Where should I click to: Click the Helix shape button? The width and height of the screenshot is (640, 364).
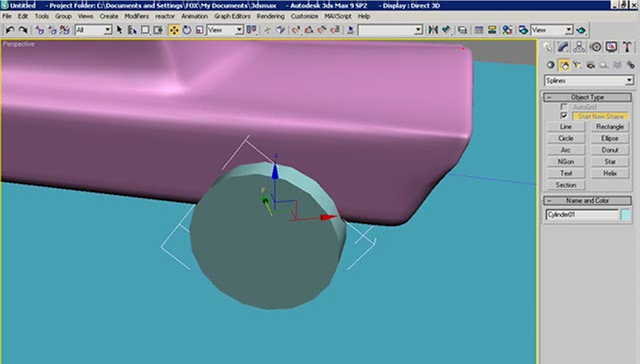[x=610, y=173]
